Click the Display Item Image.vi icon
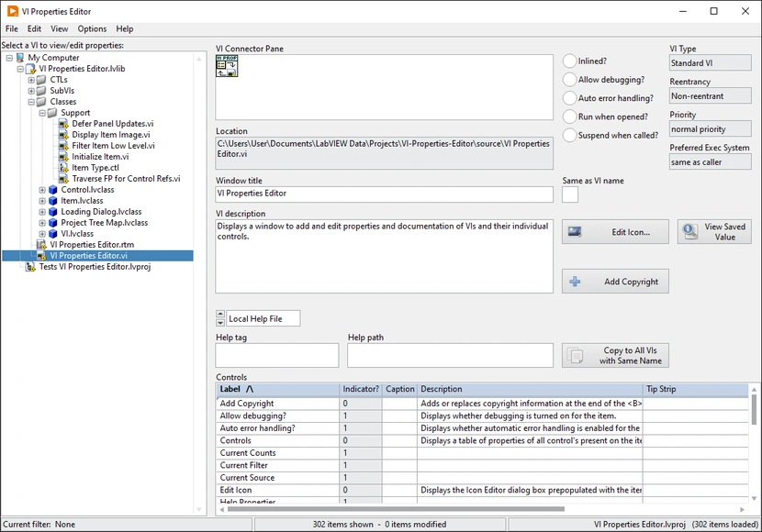 click(63, 135)
